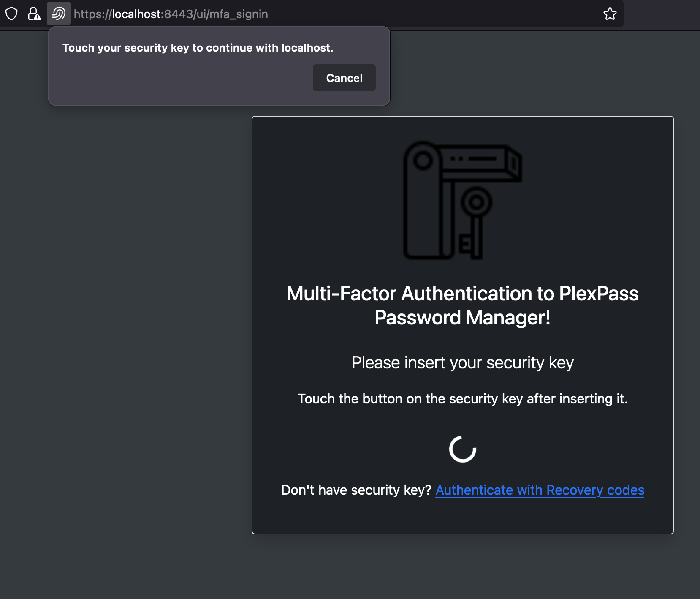Click the tracking protection shield icon
700x599 pixels.
tap(11, 14)
